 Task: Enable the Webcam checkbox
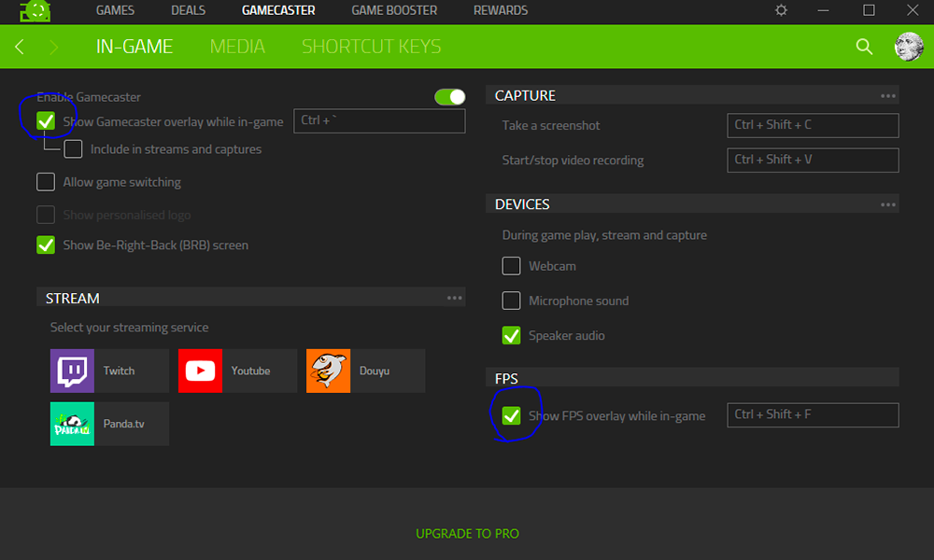tap(512, 266)
